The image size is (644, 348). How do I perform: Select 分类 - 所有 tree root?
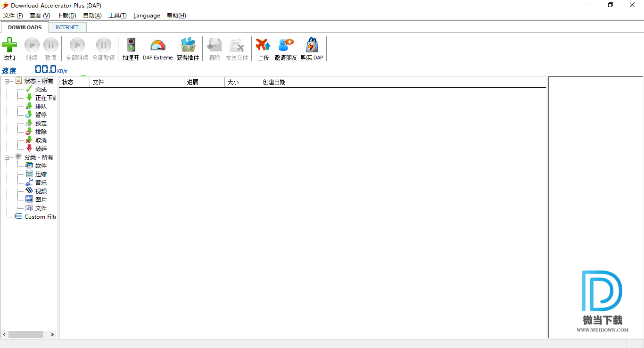[39, 157]
